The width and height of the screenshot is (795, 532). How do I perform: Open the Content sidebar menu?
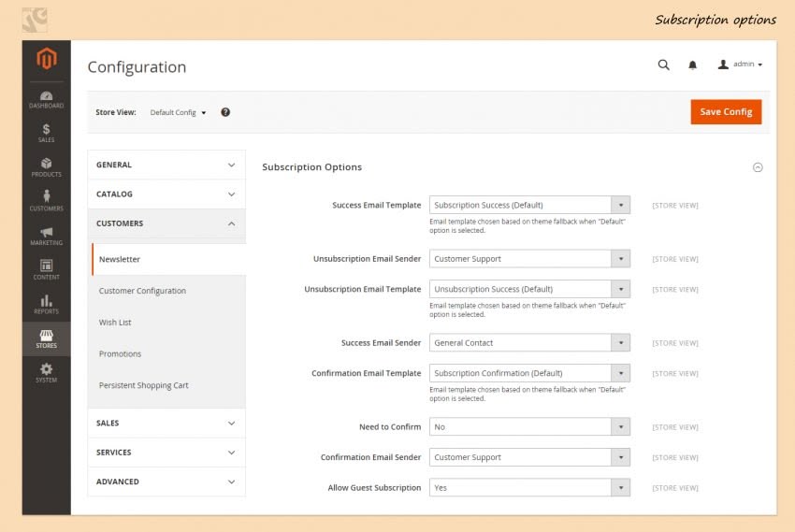(46, 270)
